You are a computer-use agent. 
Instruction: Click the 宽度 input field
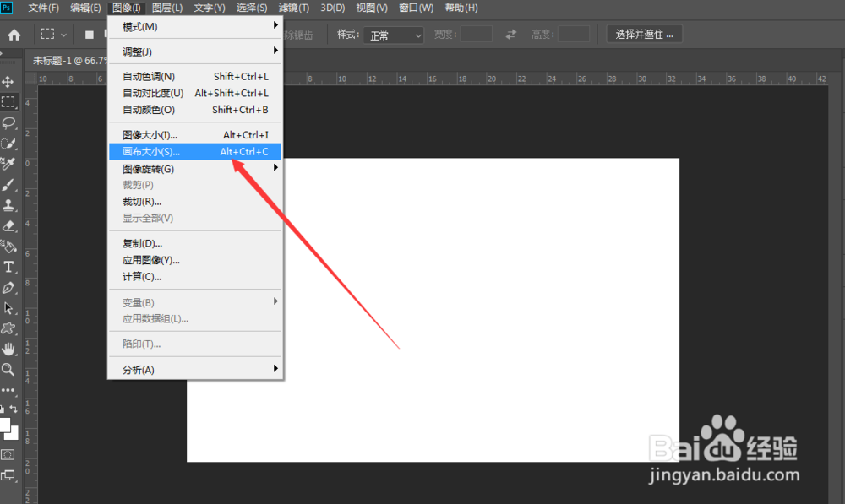click(x=476, y=35)
